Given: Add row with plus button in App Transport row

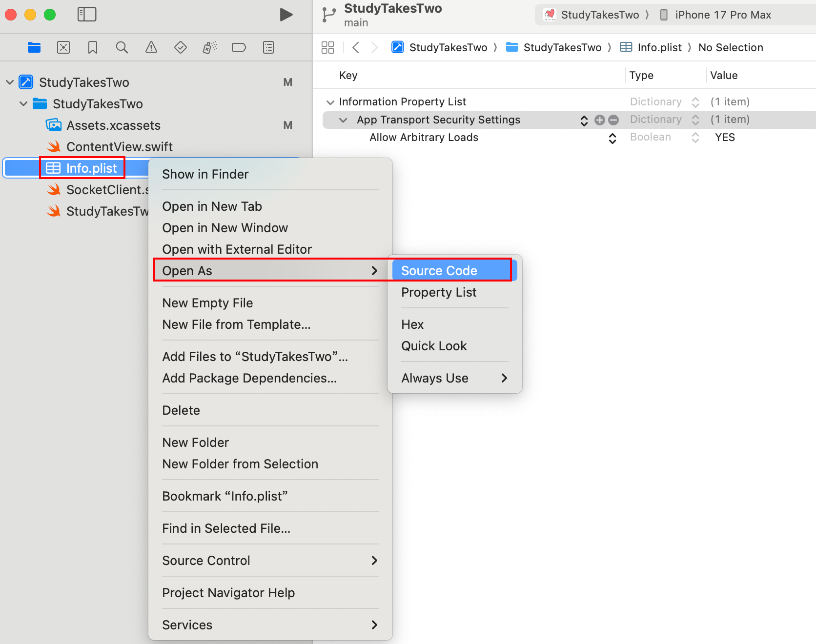Looking at the screenshot, I should click(x=600, y=120).
